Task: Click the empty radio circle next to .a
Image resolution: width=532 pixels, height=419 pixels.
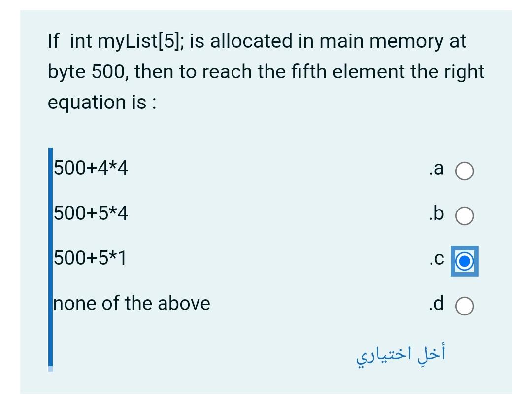Action: point(465,171)
